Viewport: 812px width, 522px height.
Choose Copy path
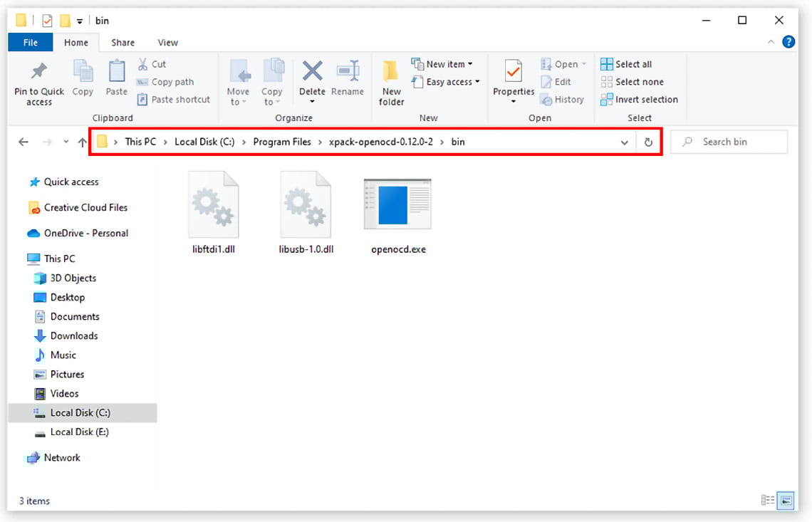(165, 82)
